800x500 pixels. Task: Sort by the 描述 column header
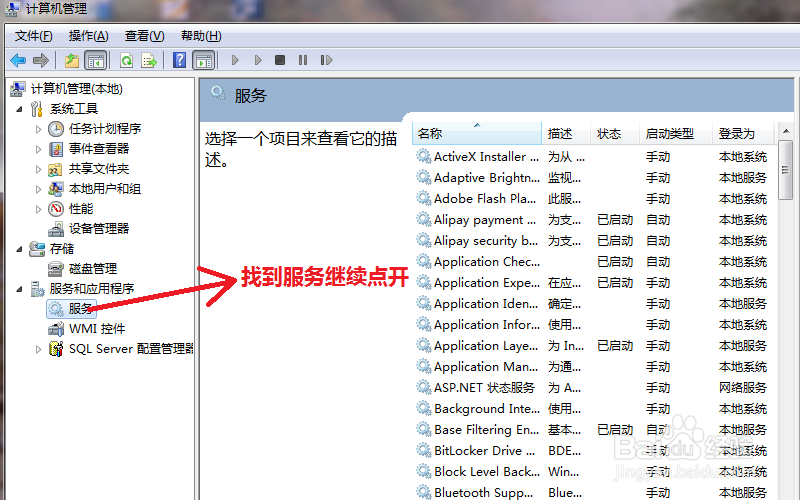pyautogui.click(x=566, y=134)
